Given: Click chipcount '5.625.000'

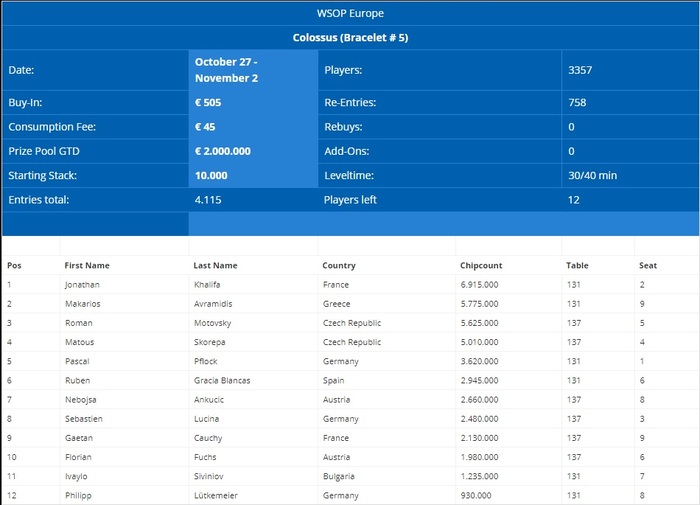Looking at the screenshot, I should coord(479,323).
